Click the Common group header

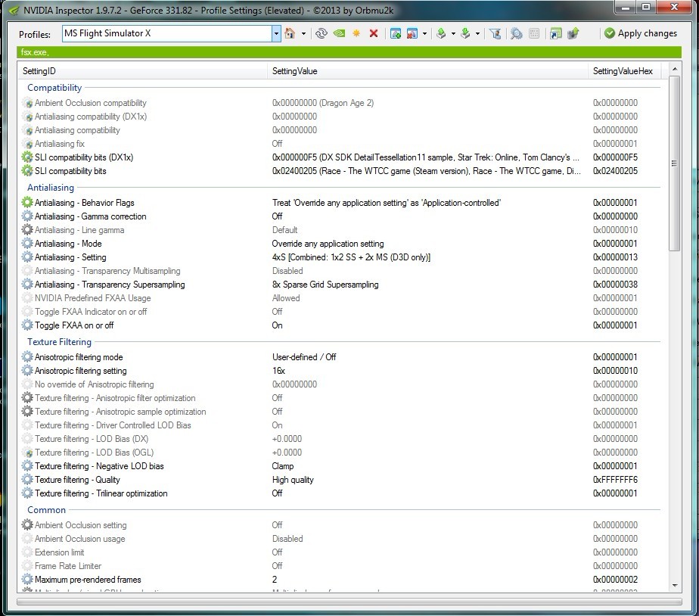46,510
